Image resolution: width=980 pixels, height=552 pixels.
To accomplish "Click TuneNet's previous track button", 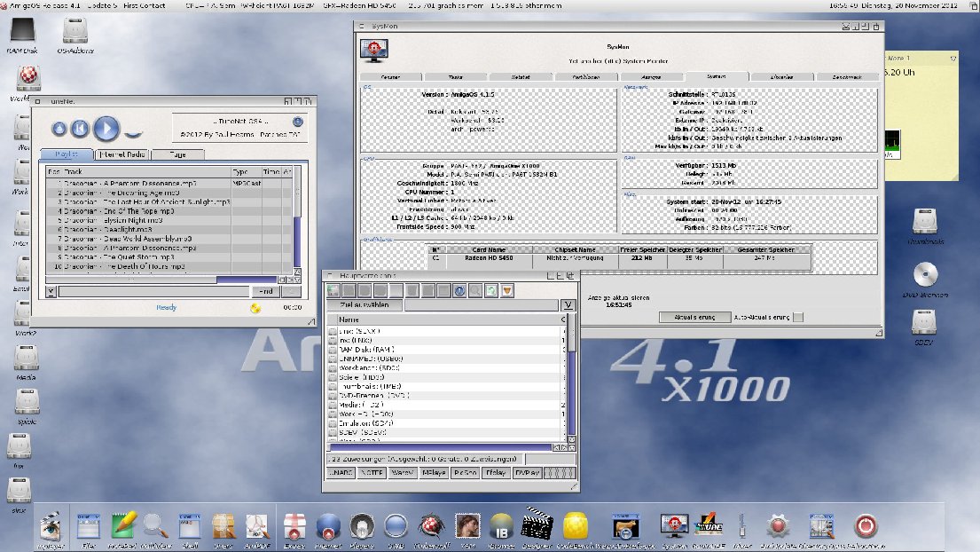I will pos(80,129).
